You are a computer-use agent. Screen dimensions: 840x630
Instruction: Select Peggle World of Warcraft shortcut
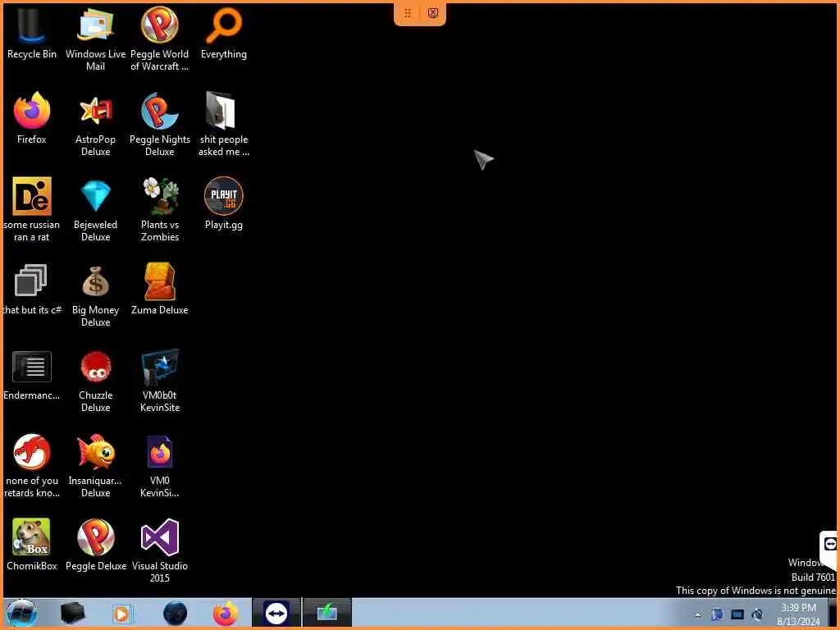point(160,39)
